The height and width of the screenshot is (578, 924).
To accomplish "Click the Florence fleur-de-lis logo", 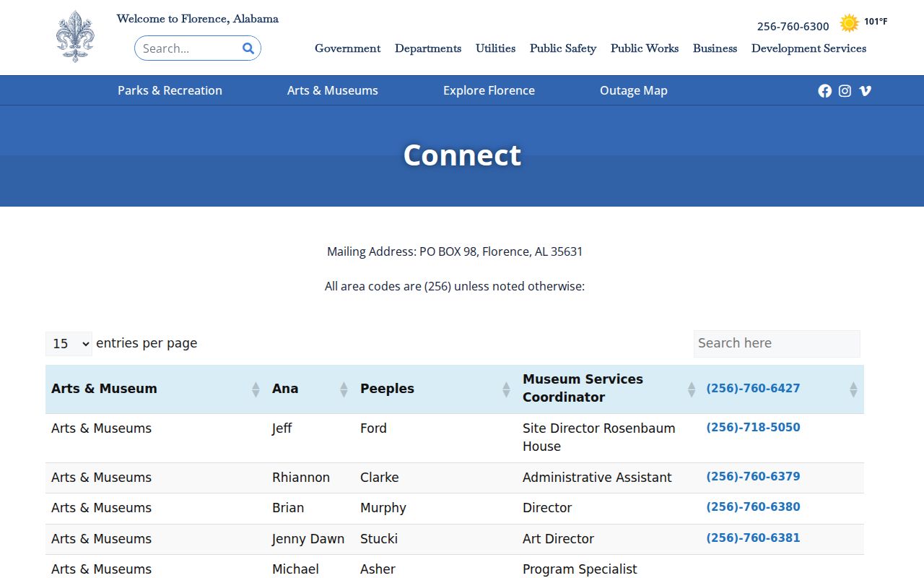I will (75, 36).
